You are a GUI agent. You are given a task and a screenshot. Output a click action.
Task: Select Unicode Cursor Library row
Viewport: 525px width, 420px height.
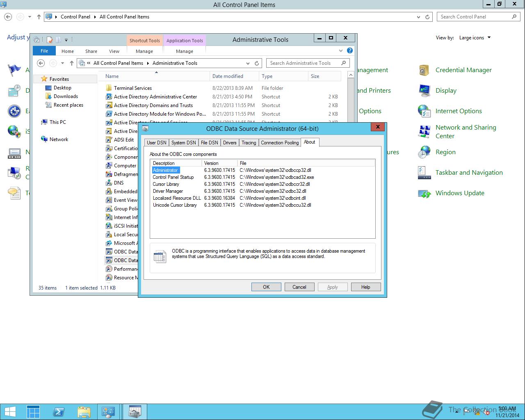click(262, 205)
